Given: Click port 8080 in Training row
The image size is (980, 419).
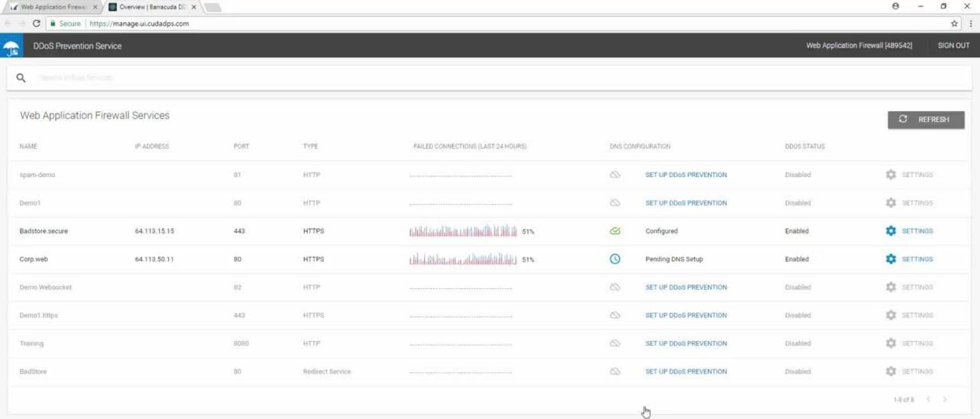Looking at the screenshot, I should point(240,343).
